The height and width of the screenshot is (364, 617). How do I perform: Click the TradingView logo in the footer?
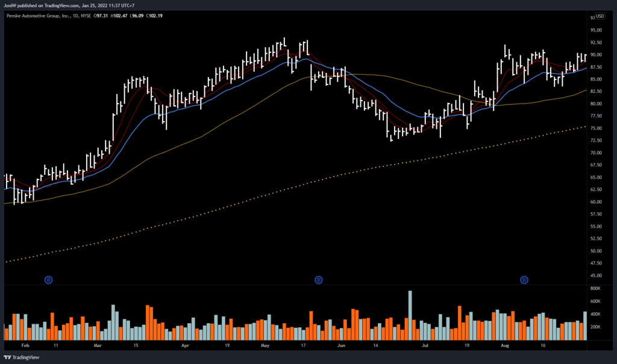coord(20,357)
